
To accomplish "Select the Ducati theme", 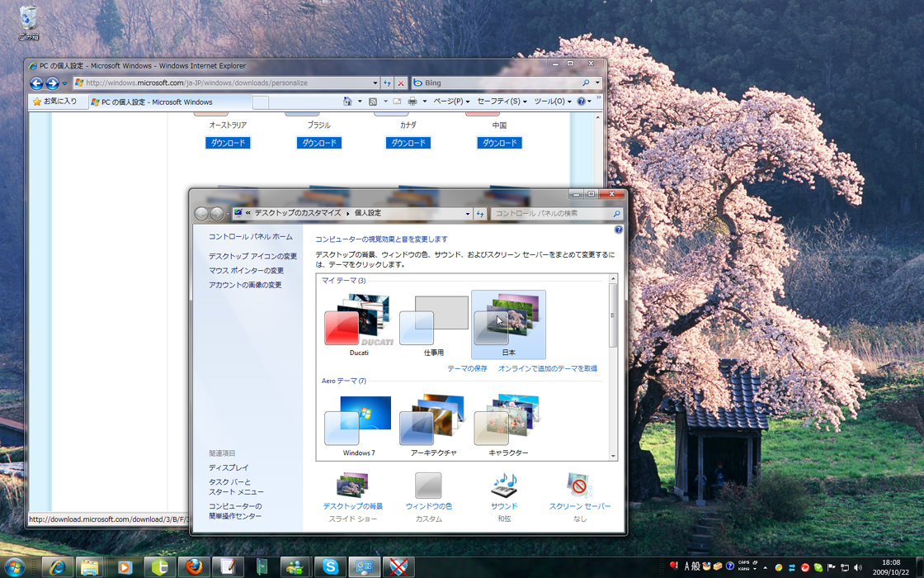I will pos(359,325).
